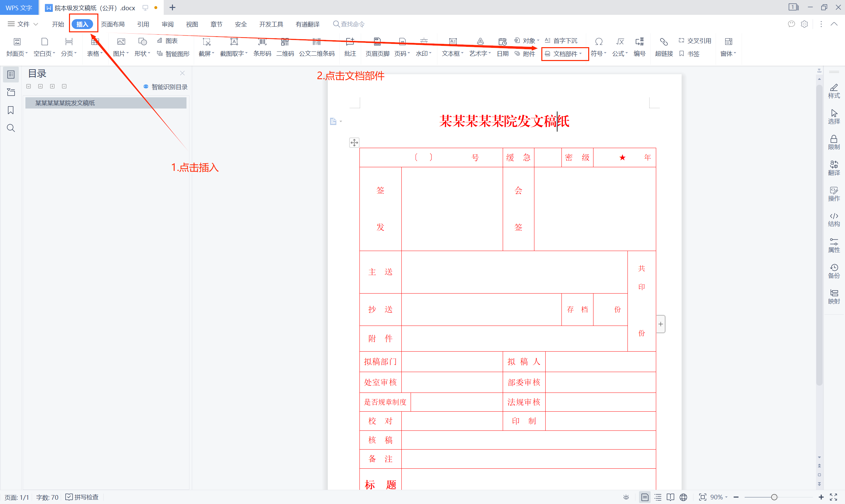Switch to web layout view in status bar

point(683,497)
